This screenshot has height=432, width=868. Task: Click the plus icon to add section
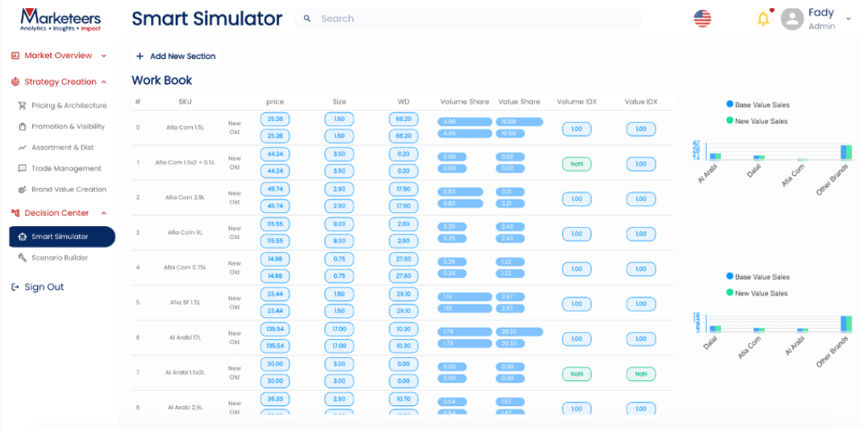coord(140,57)
